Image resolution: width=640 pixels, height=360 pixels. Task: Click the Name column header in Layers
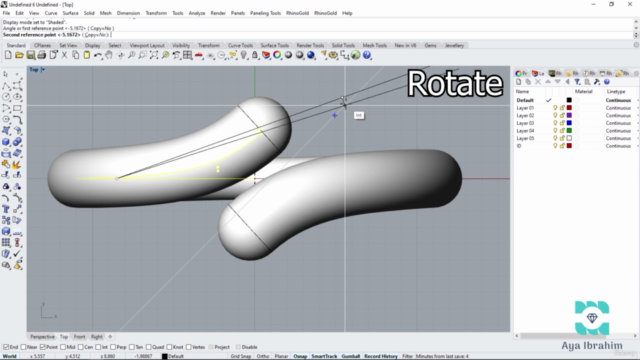click(x=522, y=91)
